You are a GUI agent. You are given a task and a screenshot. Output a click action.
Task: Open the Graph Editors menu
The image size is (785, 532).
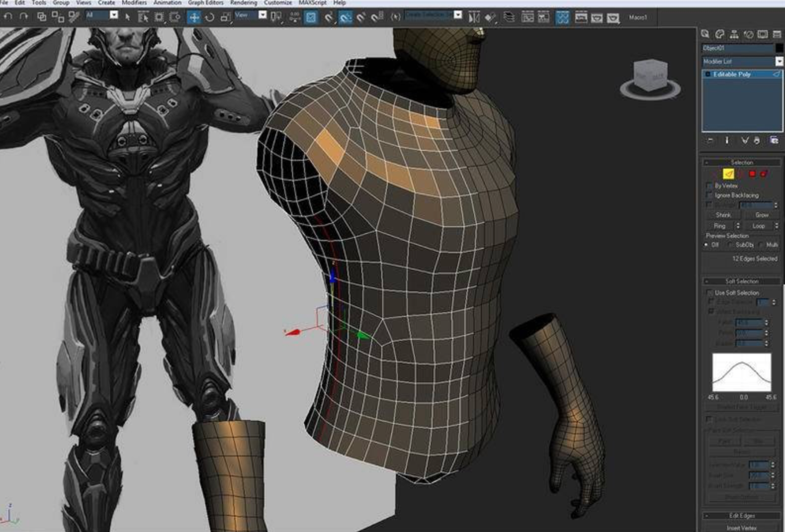(x=206, y=2)
